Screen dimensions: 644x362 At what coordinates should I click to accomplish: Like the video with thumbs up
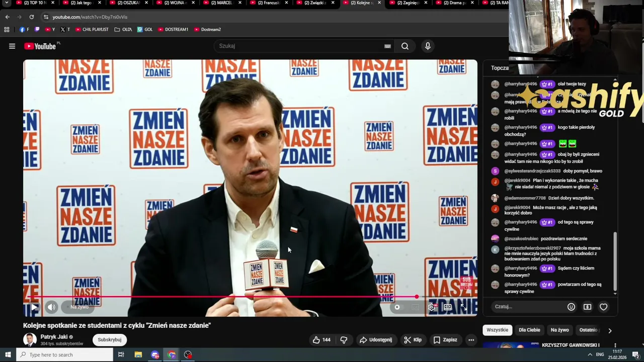[x=321, y=340]
